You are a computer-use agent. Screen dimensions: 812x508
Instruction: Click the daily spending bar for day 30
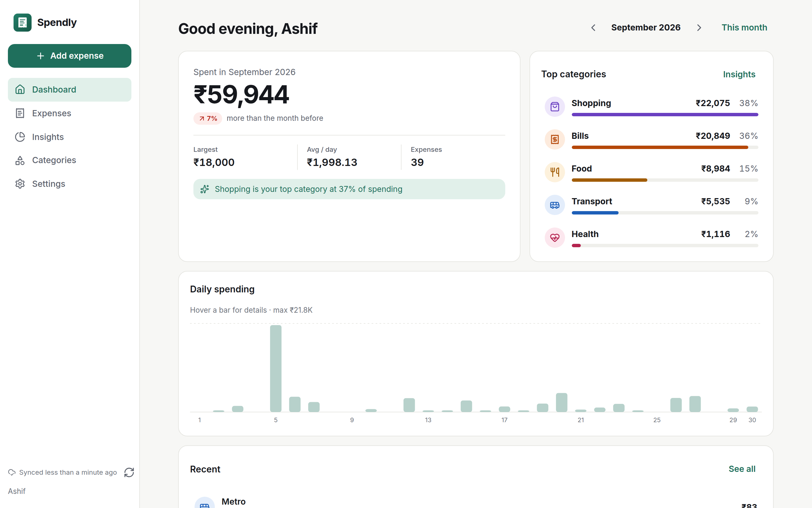(752, 409)
